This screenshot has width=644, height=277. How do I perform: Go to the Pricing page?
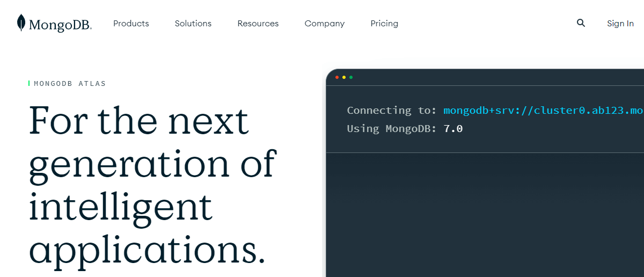(x=384, y=24)
